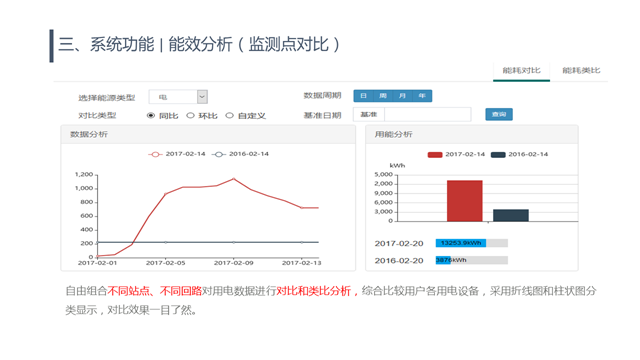
Task: Click the 2017-02-09 axis label
Action: pyautogui.click(x=233, y=263)
